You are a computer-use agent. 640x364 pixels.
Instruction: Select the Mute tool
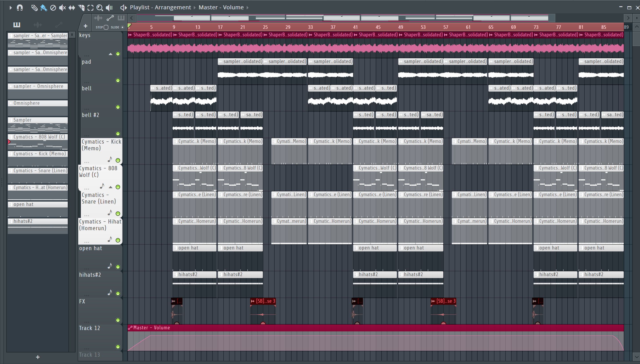(x=62, y=8)
